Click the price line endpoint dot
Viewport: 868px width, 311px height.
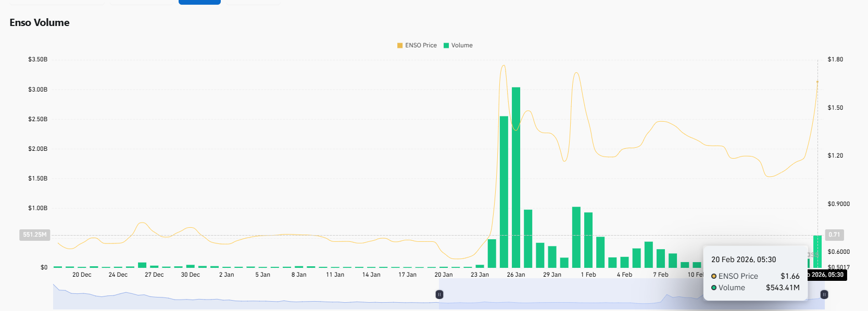pyautogui.click(x=817, y=82)
